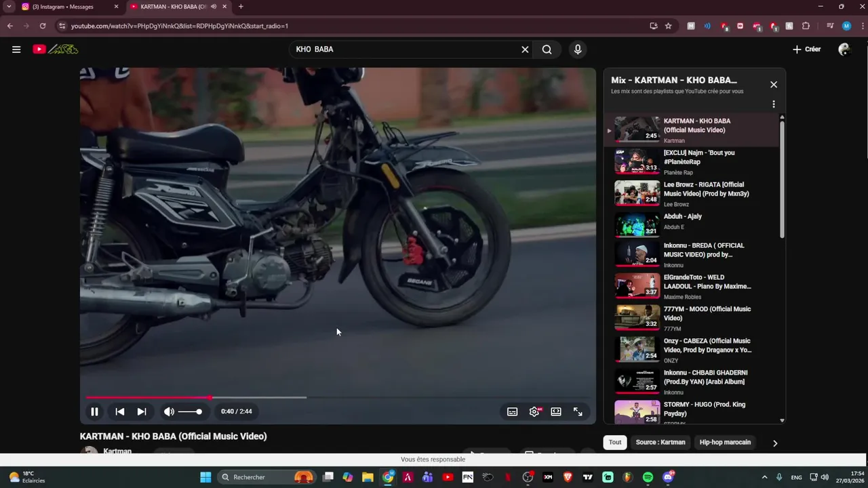
Task: Go to YouTube home via logo
Action: [56, 49]
